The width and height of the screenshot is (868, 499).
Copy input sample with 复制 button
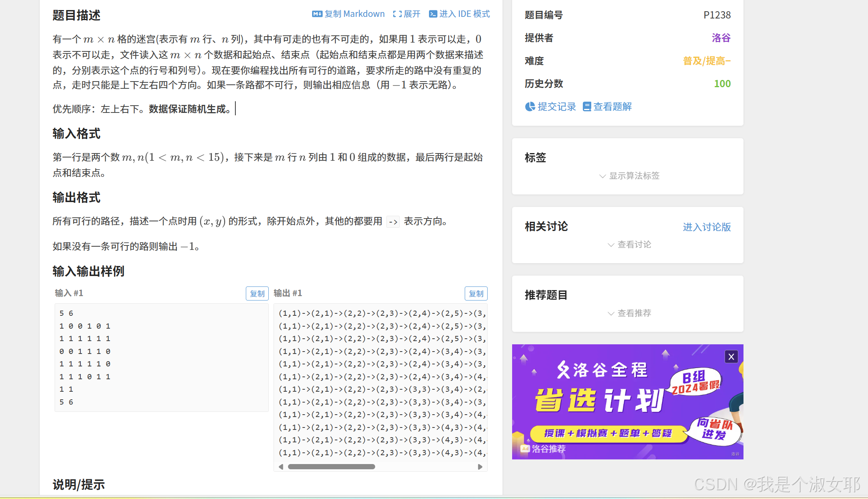(x=257, y=293)
